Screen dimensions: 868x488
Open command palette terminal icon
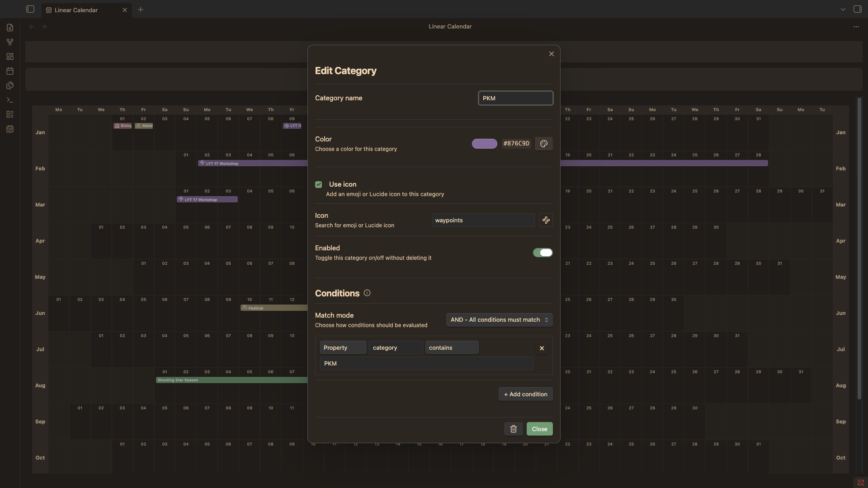coord(10,100)
